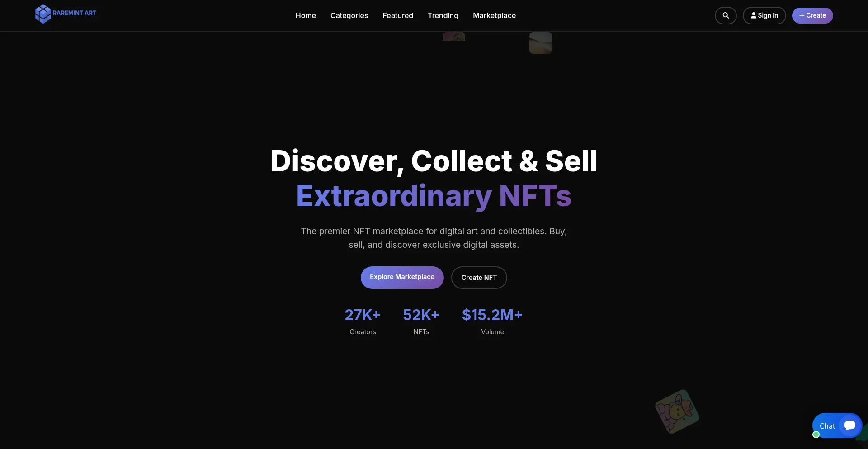
Task: Click the RareMint Art cube logo
Action: coord(43,14)
